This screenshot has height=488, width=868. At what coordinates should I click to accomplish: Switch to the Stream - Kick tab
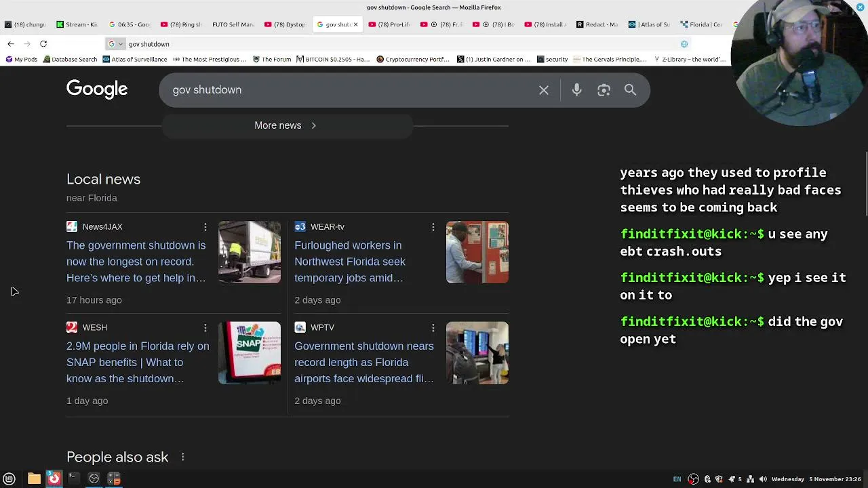[x=77, y=24]
